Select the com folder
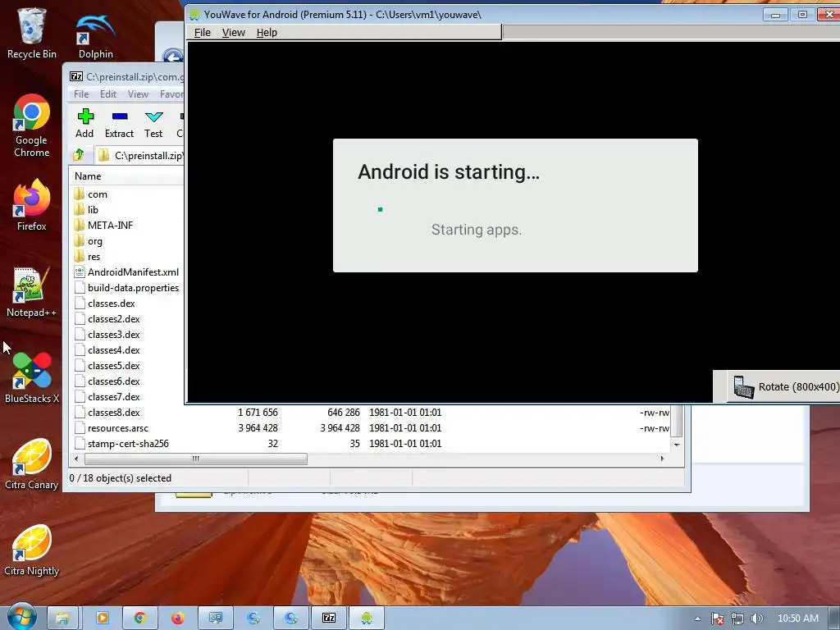840x630 pixels. click(98, 194)
